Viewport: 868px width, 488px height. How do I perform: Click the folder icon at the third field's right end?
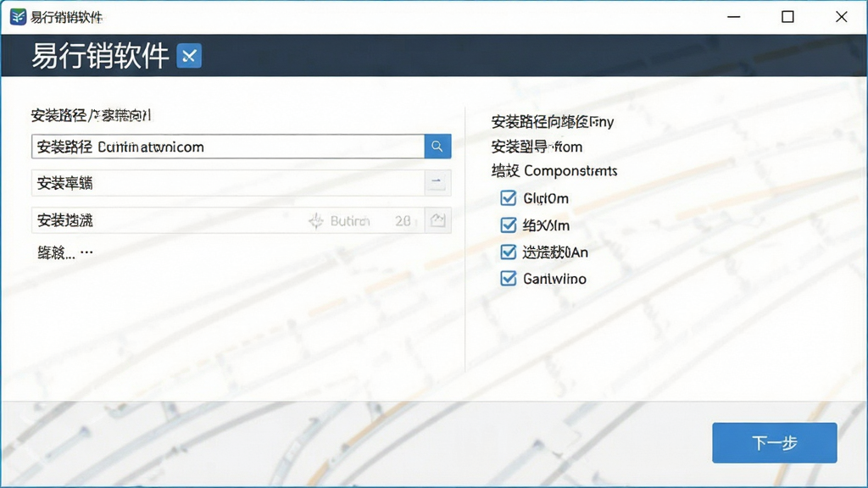438,220
